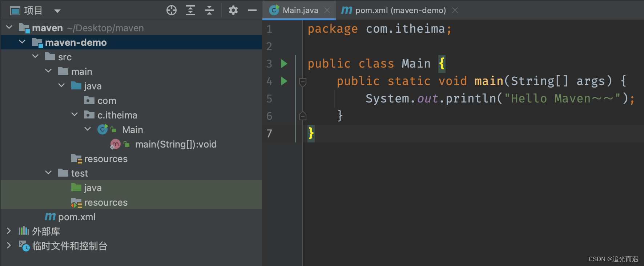Viewport: 644px width, 266px height.
Task: Click the closing yellow brace on line 7
Action: (311, 133)
